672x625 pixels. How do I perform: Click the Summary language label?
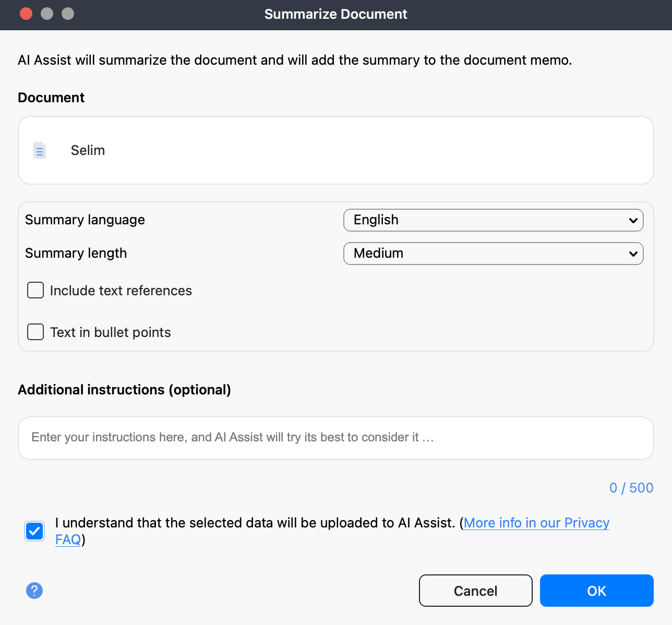[85, 220]
